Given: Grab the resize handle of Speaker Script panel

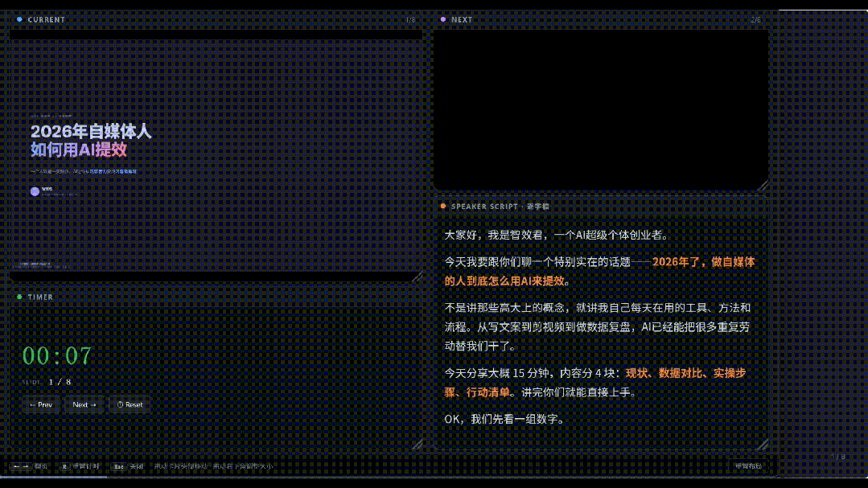Looking at the screenshot, I should [763, 444].
